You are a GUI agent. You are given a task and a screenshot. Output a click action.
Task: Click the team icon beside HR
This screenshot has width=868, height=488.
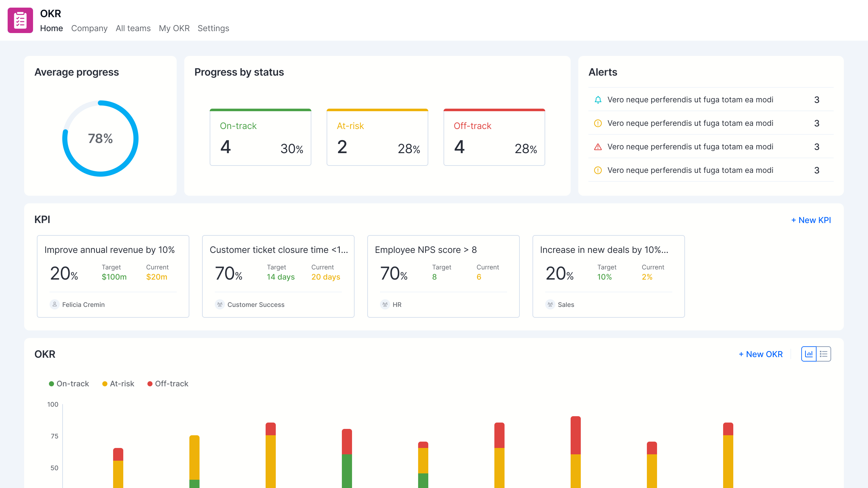tap(385, 304)
